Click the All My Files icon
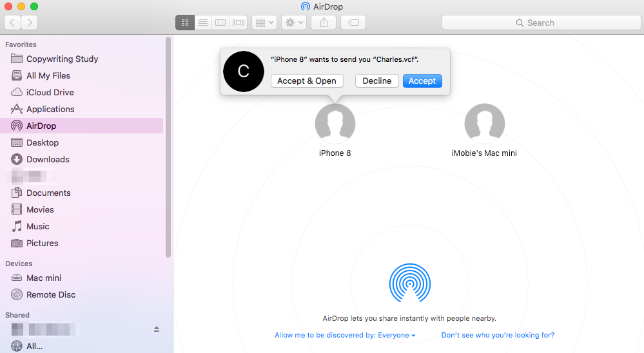644x353 pixels. tap(16, 75)
